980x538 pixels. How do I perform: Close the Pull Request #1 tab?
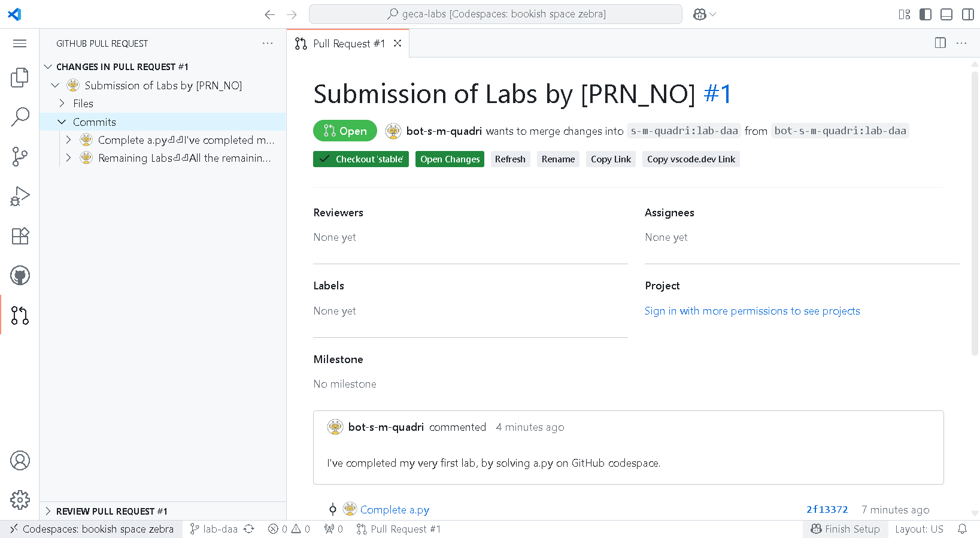click(398, 43)
